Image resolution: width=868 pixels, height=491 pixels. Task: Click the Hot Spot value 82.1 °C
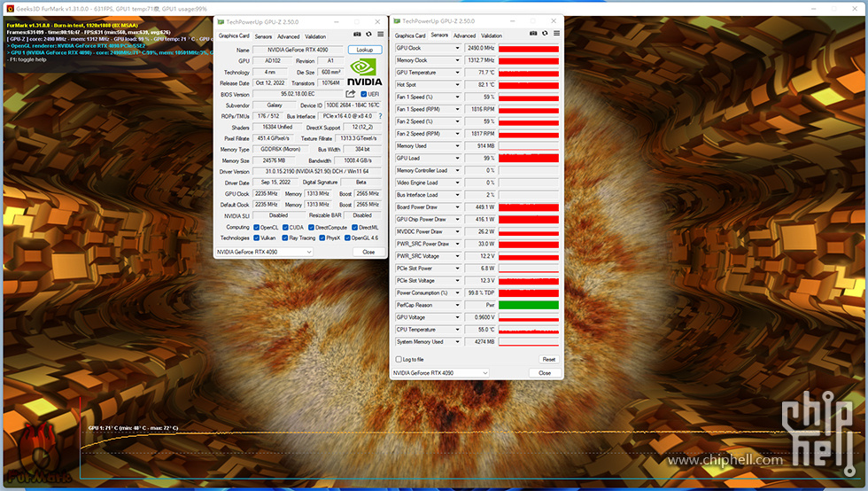tap(480, 85)
